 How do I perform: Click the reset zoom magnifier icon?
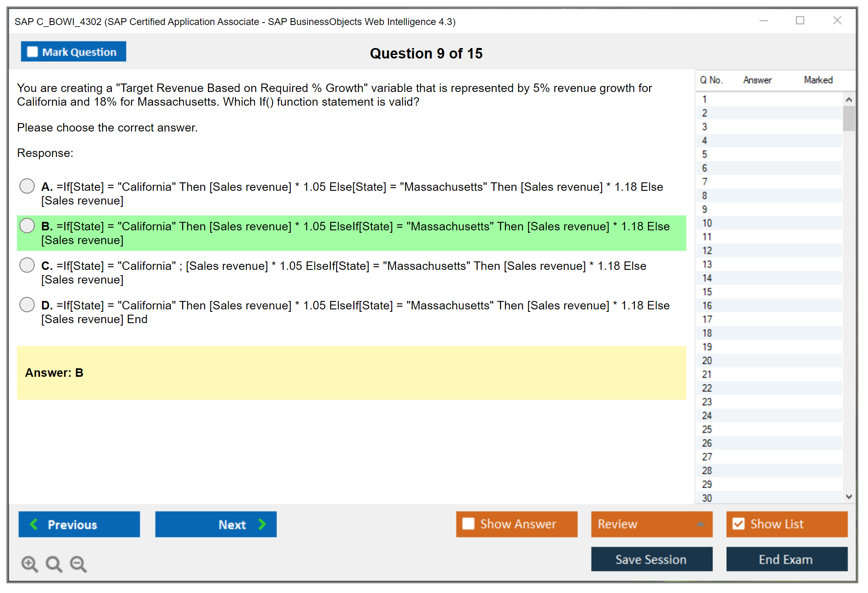[54, 564]
